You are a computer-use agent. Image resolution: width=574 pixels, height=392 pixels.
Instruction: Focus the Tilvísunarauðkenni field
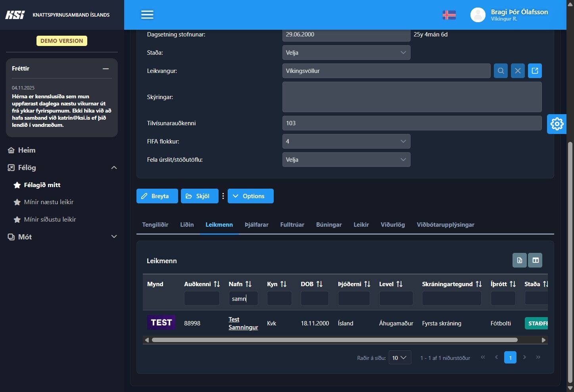(x=412, y=123)
